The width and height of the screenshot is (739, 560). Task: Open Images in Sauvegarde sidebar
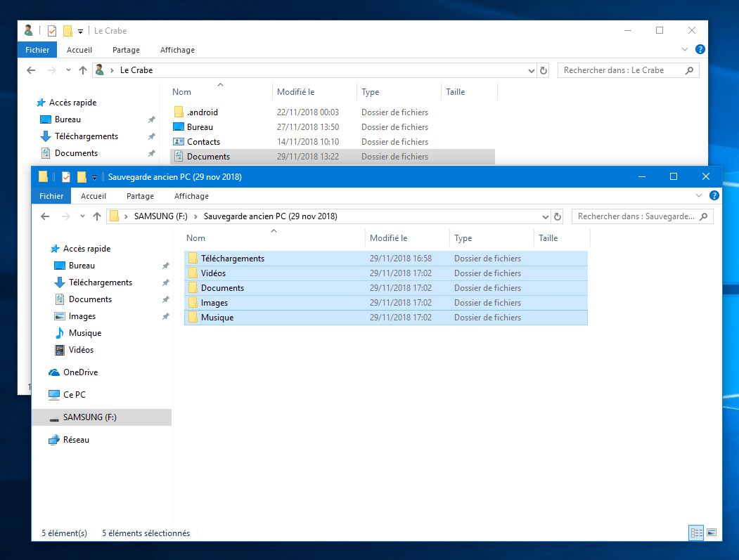click(82, 316)
